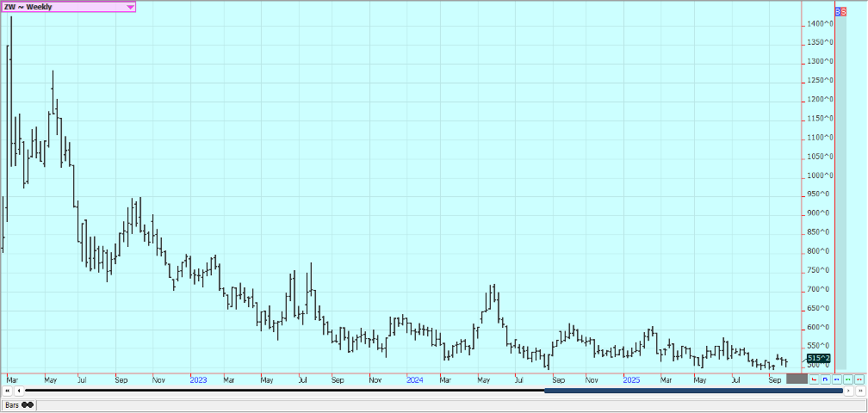The height and width of the screenshot is (413, 868).
Task: Click the dark blue horizontal scrollbar thumb
Action: 693,391
